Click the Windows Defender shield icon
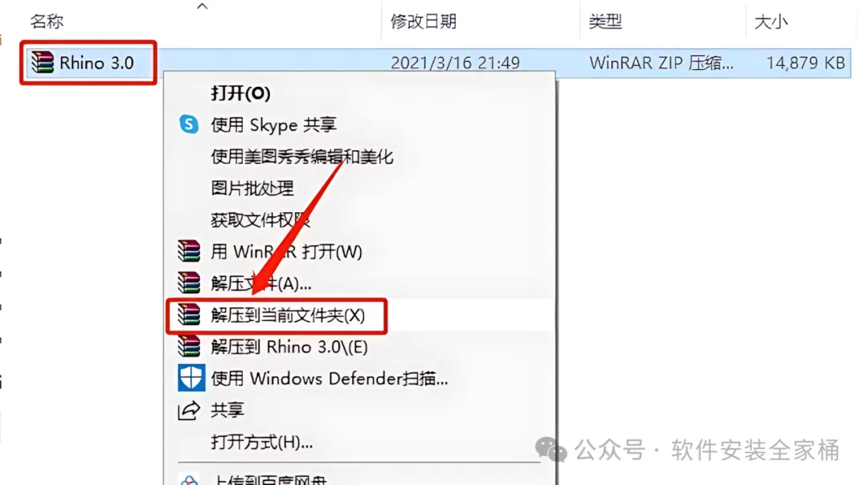Image resolution: width=868 pixels, height=485 pixels. tap(191, 377)
